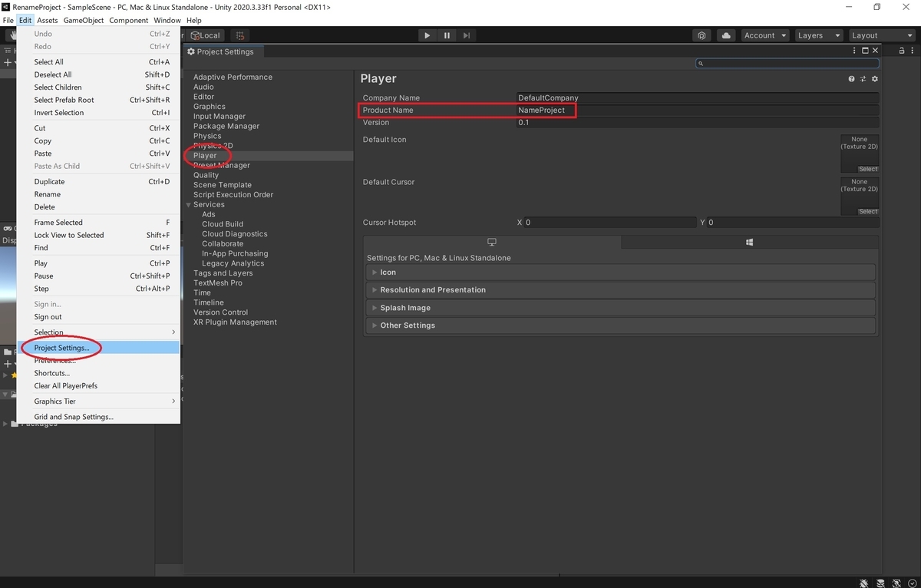Click the auto-refresh disabled icon in status bar

(896, 583)
